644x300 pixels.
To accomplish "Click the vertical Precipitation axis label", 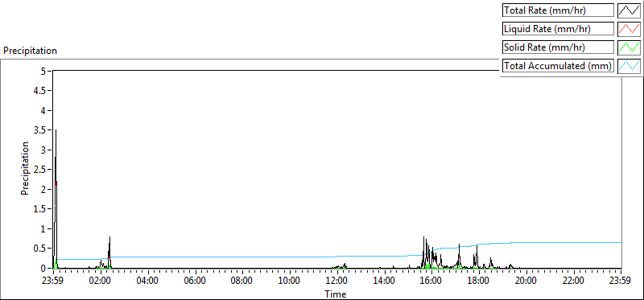I will 25,168.
